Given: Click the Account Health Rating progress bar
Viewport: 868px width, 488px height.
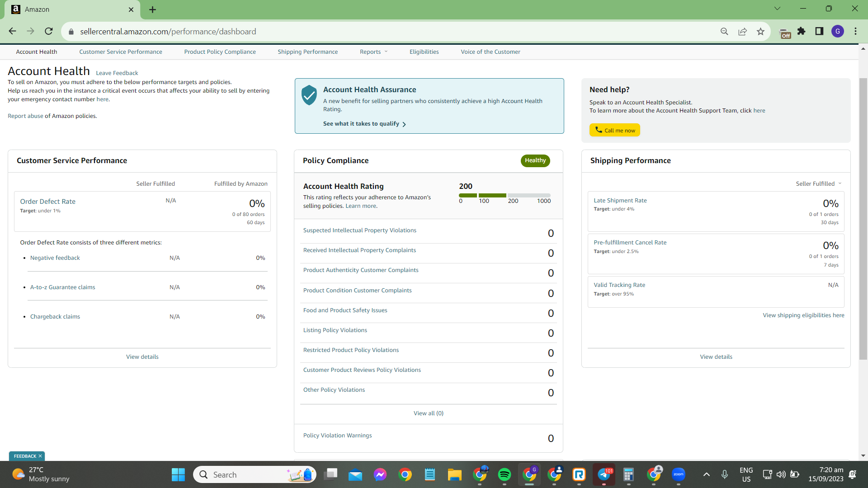Looking at the screenshot, I should 505,195.
